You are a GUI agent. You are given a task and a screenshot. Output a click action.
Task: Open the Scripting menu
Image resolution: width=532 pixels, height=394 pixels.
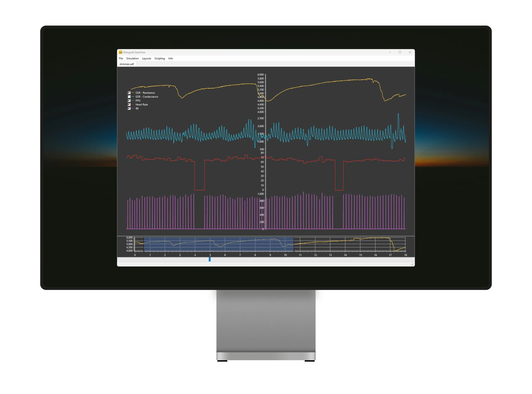[159, 58]
